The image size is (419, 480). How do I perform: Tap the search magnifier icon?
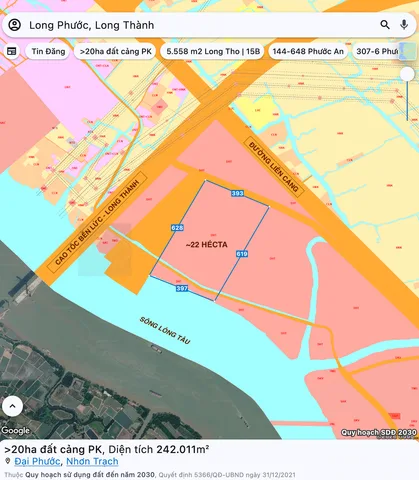[x=385, y=25]
